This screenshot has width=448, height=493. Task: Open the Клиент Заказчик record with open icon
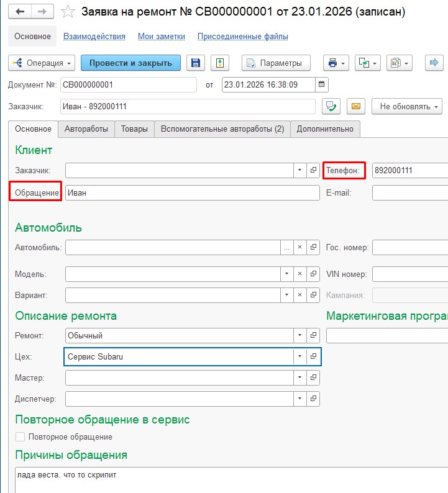pos(313,170)
